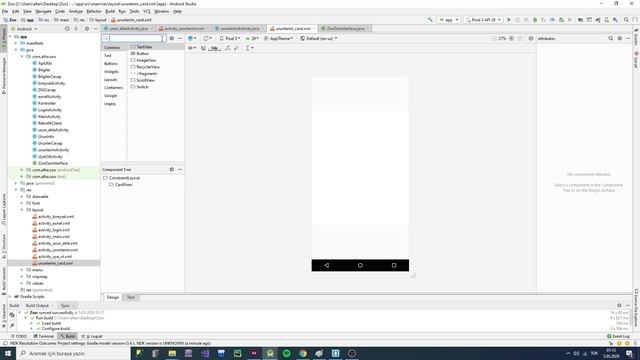This screenshot has height=360, width=640.
Task: Click the pin icon in Build panel
Action: [x=12, y=325]
